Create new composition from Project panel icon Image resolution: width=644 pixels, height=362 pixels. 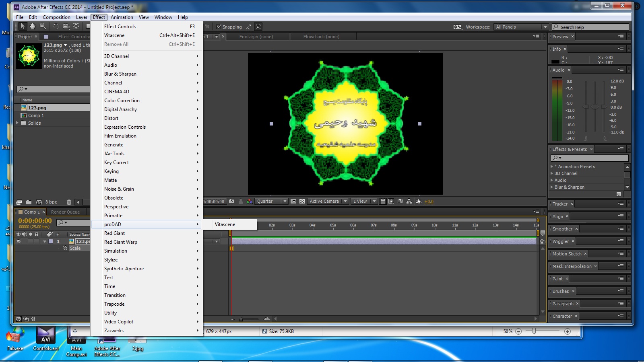39,202
